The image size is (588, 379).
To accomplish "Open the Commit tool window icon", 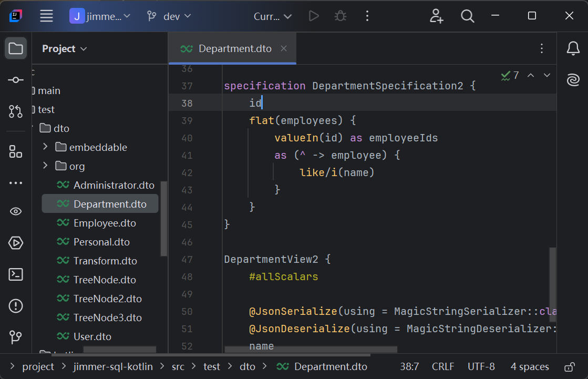I will [x=16, y=80].
